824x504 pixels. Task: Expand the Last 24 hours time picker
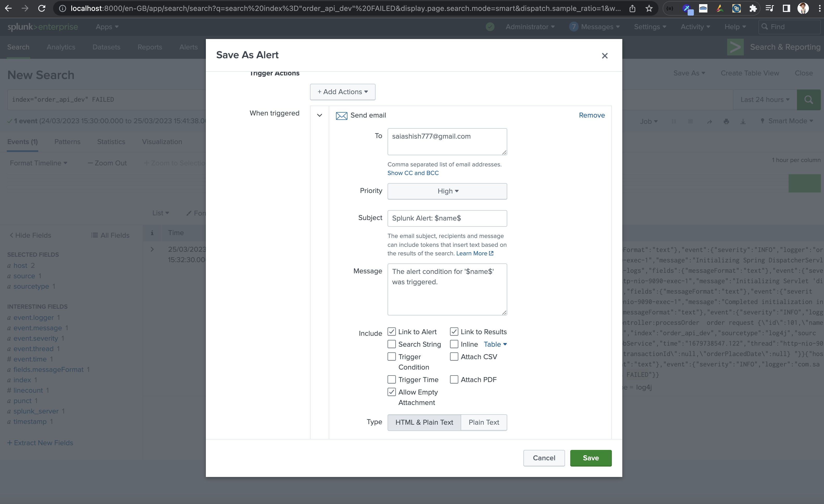click(x=764, y=100)
